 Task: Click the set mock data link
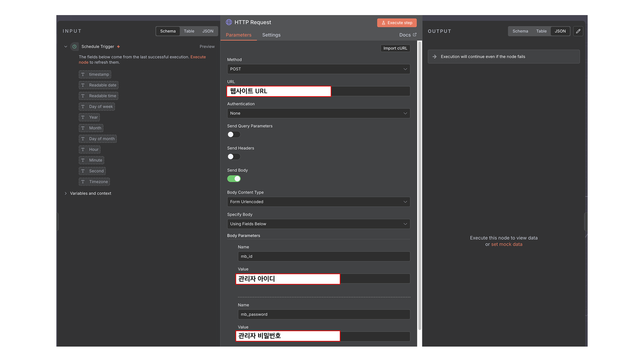click(x=506, y=244)
